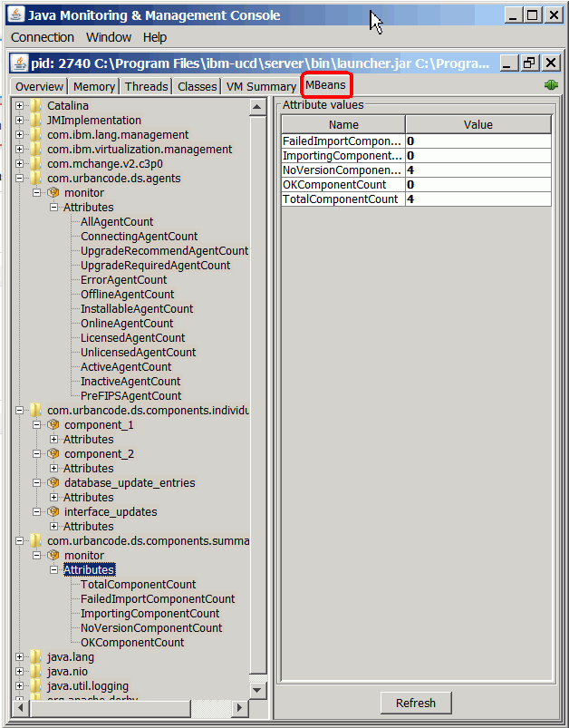Select NoVersionComponentCount in the tree
Image resolution: width=569 pixels, height=728 pixels.
tap(151, 628)
